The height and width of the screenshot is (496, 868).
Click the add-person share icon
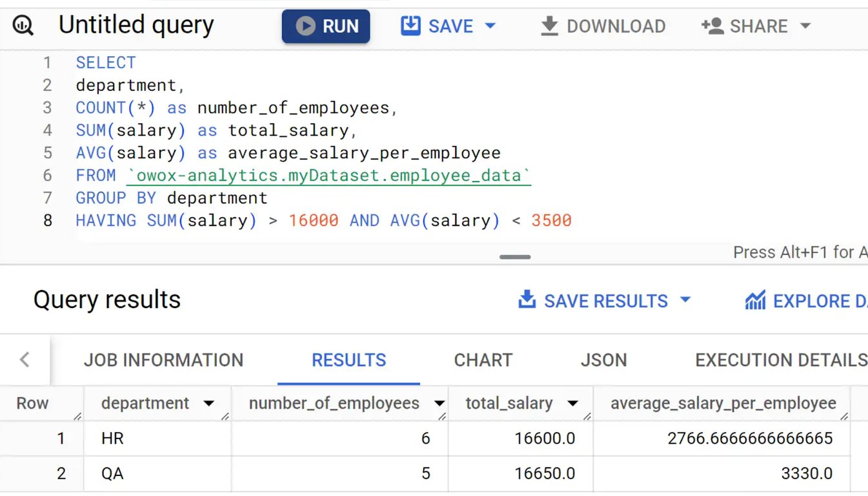tap(712, 26)
